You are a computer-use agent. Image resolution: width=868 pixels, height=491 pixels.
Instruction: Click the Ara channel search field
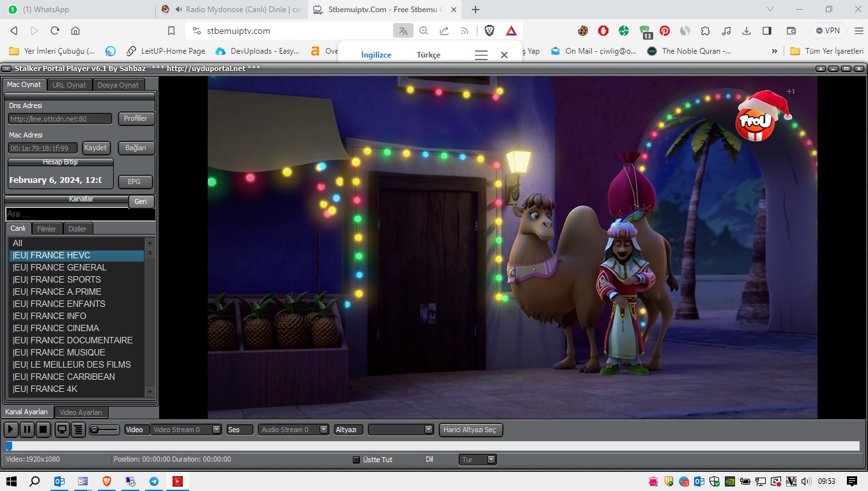click(80, 214)
